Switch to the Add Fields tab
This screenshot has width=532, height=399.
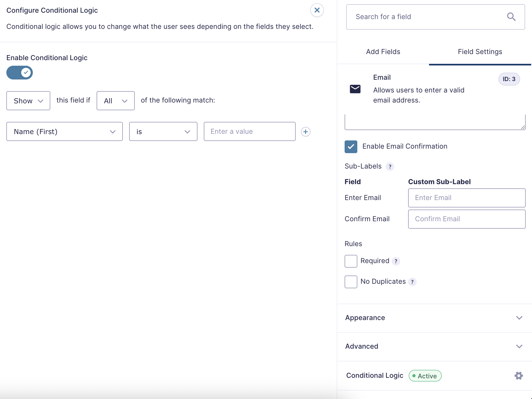[x=383, y=52]
